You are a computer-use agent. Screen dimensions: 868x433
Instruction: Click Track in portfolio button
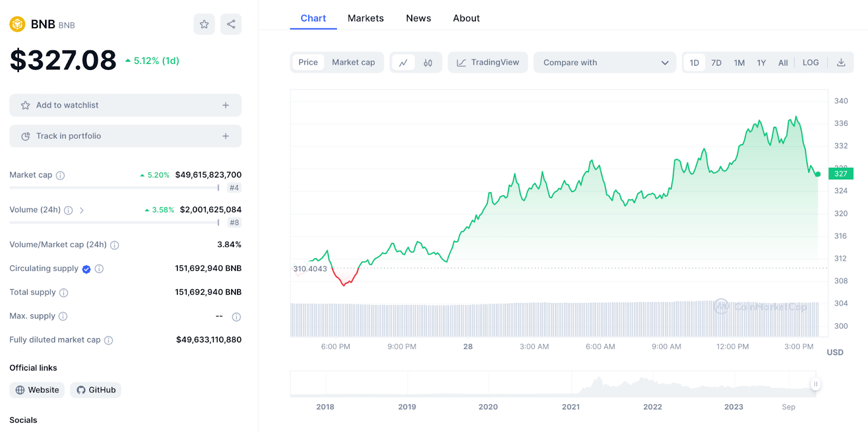point(125,136)
